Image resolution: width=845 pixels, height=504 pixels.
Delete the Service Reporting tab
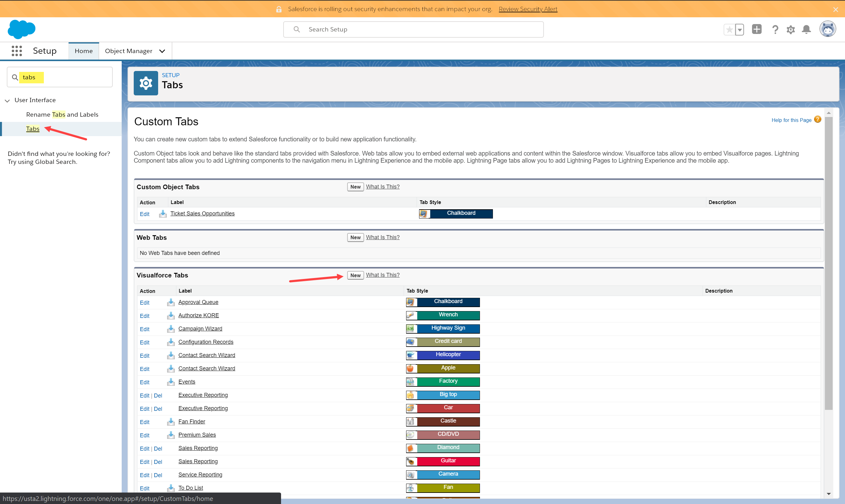pyautogui.click(x=158, y=475)
